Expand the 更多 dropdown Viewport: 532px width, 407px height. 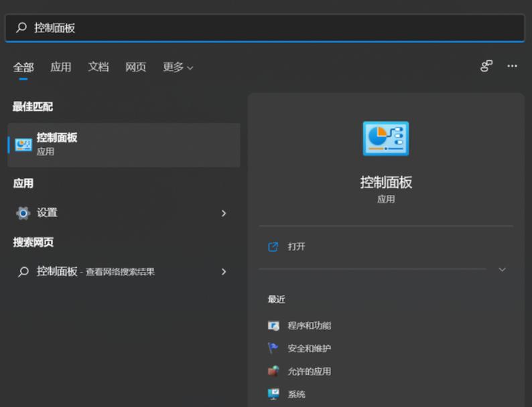click(x=178, y=67)
